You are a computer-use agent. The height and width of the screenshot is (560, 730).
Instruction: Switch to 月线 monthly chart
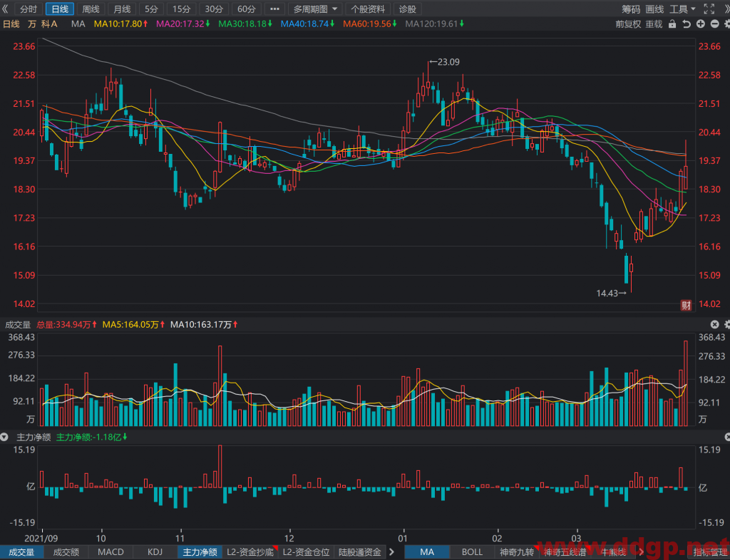click(122, 9)
